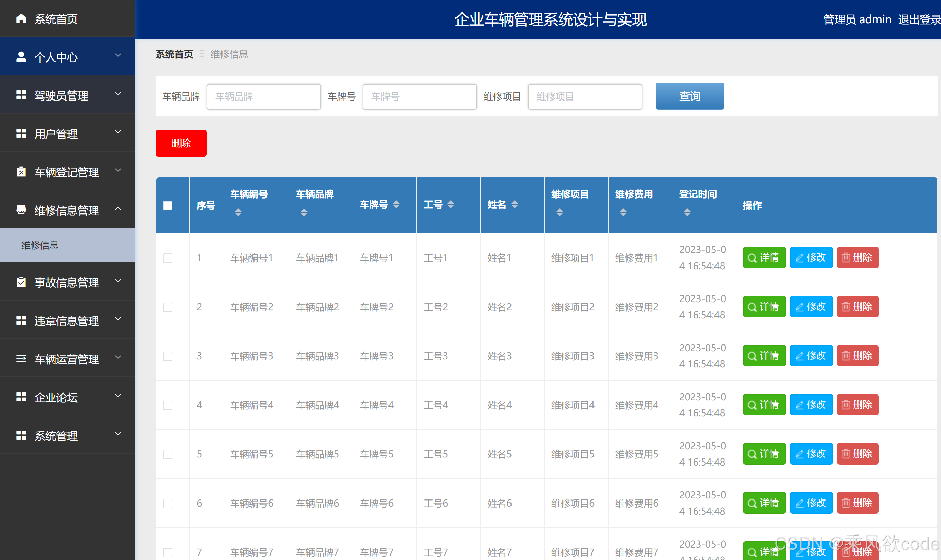The width and height of the screenshot is (941, 560).
Task: Tick the checkbox for row 1
Action: pyautogui.click(x=167, y=258)
